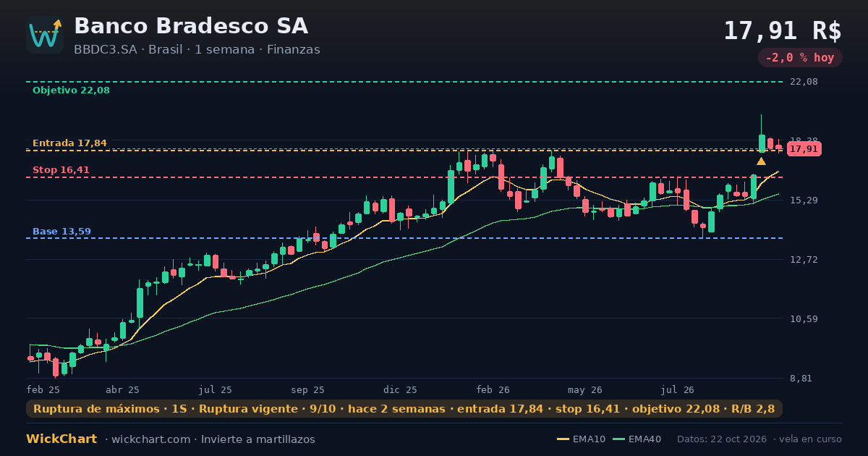Click the feb 26 date axis label
The image size is (868, 456).
pos(493,389)
